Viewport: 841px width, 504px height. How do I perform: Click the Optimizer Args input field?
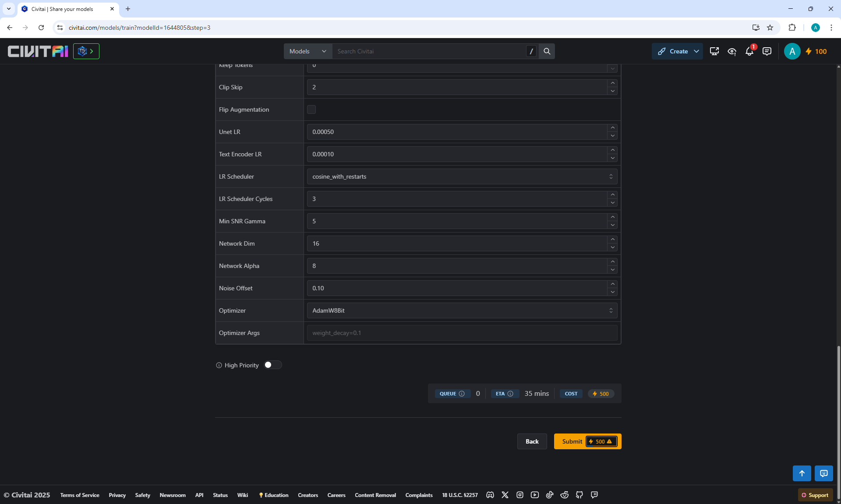[x=462, y=333]
